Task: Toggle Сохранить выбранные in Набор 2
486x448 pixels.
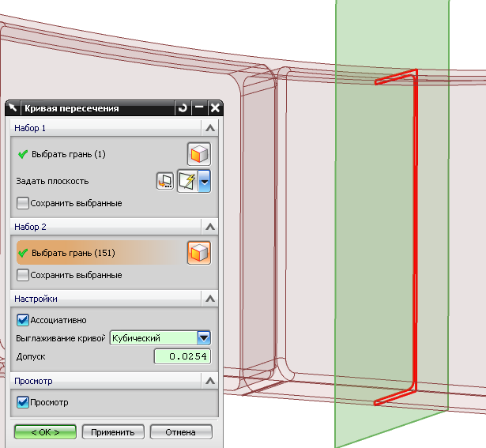Action: click(x=23, y=275)
